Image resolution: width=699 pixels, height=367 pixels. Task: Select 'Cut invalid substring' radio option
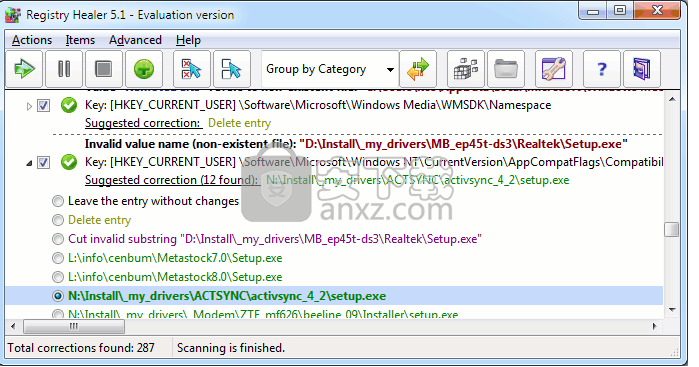[58, 239]
